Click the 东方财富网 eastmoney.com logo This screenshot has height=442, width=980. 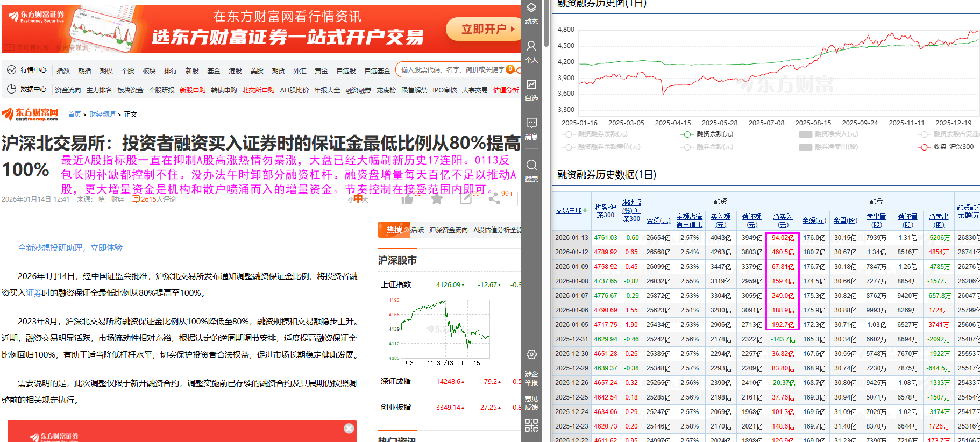pos(30,114)
